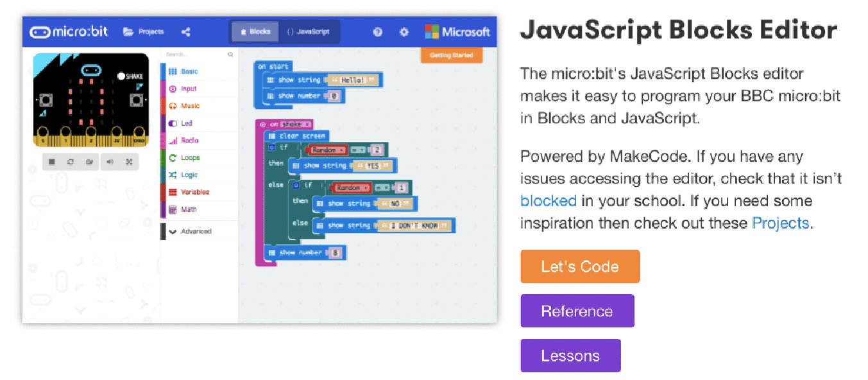Open the Loops blocks category
This screenshot has height=380, width=868.
[199, 158]
